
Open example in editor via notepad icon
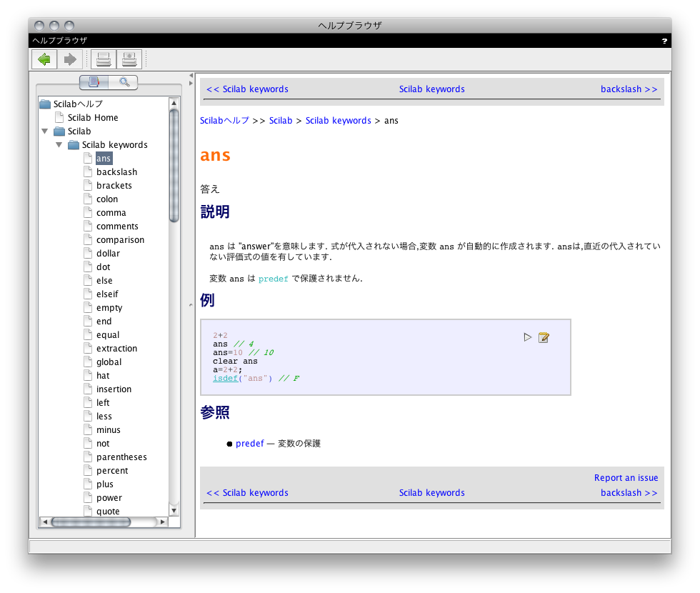point(544,337)
